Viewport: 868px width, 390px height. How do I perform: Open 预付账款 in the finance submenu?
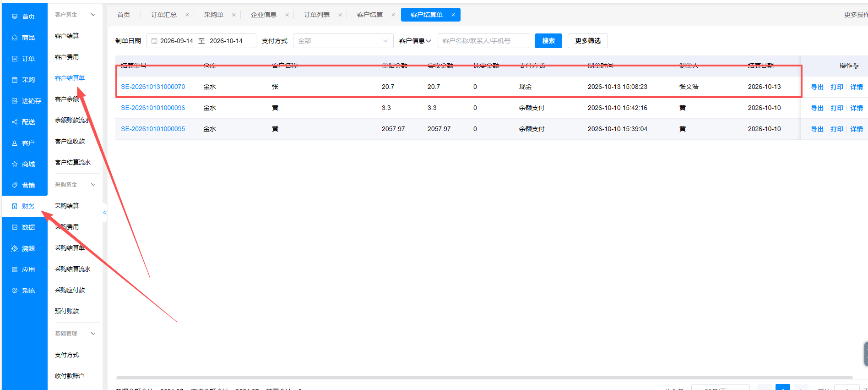[x=67, y=311]
